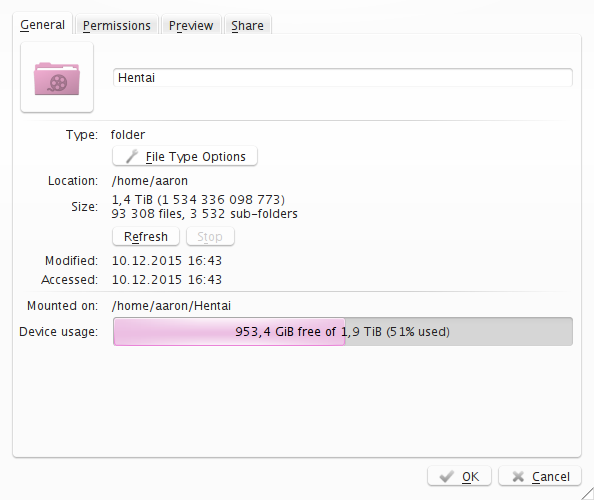This screenshot has height=500, width=594.
Task: Cancel the properties dialog
Action: pyautogui.click(x=540, y=476)
